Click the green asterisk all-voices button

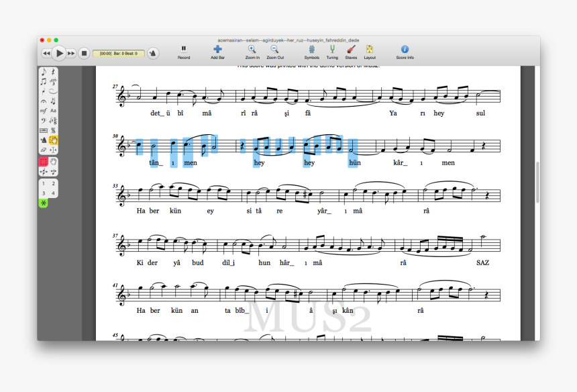point(44,203)
